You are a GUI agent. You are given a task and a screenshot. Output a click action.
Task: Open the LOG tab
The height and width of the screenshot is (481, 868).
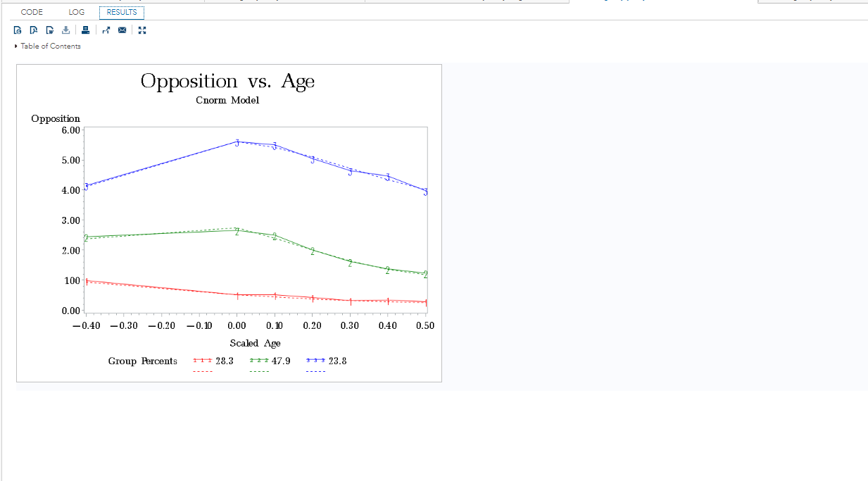(77, 12)
